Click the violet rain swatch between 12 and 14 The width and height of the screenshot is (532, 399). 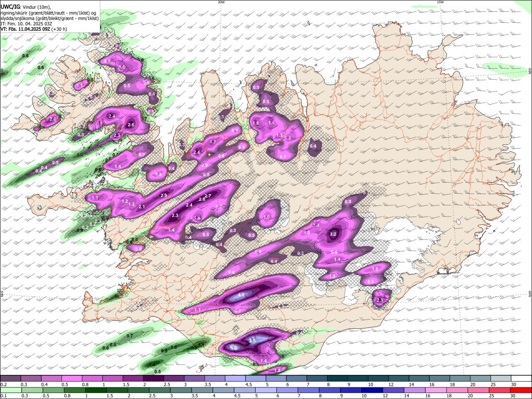point(392,390)
